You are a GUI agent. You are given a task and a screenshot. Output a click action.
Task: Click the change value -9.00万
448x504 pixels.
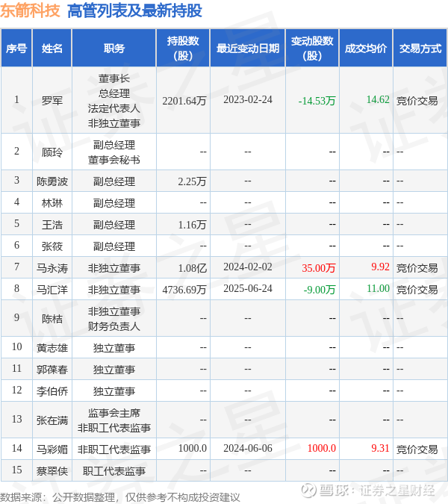[x=320, y=289]
